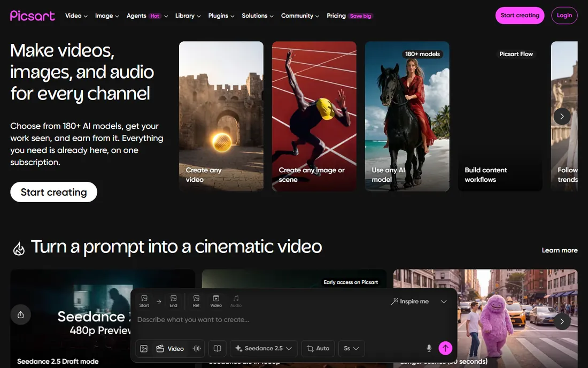The width and height of the screenshot is (588, 368).
Task: Click the share icon on Seedance card
Action: [21, 315]
